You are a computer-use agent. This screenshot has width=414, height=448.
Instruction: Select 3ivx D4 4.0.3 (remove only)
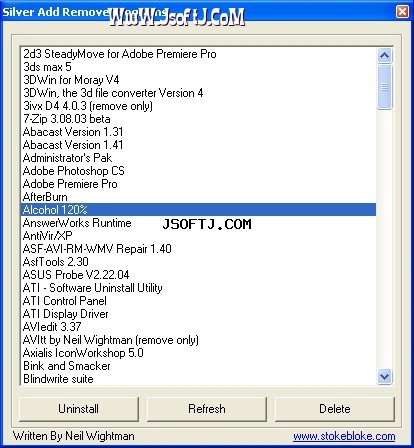(198, 106)
